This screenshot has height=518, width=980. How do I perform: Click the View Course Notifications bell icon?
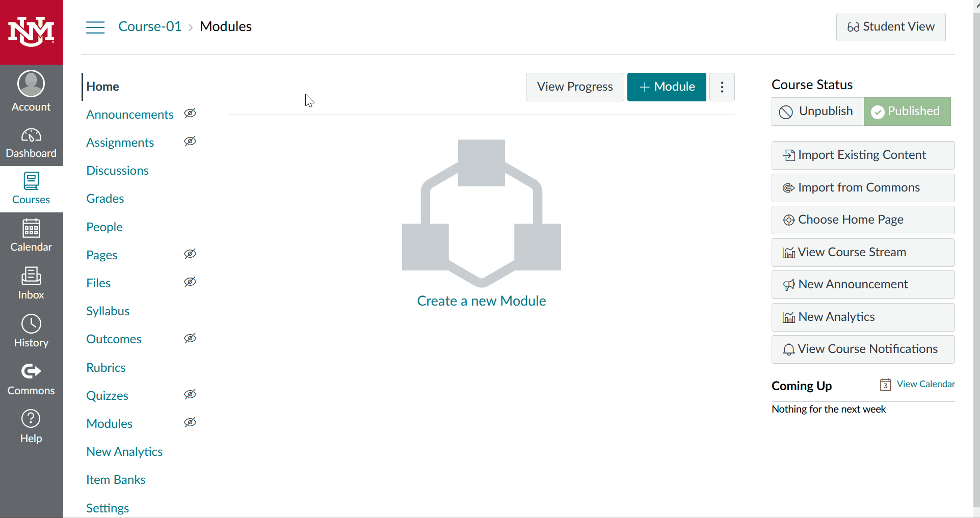(x=789, y=349)
